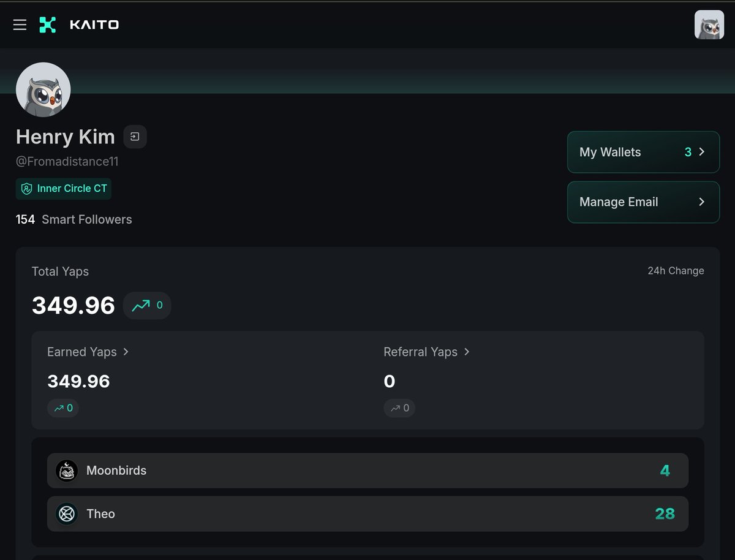This screenshot has height=560, width=735.
Task: Click the wallet count 3 in My Wallets
Action: 688,152
